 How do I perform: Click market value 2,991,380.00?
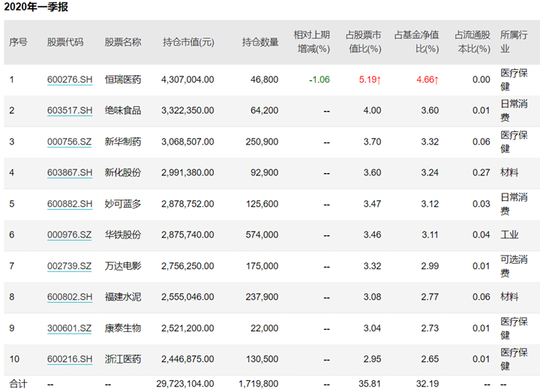[x=187, y=172]
